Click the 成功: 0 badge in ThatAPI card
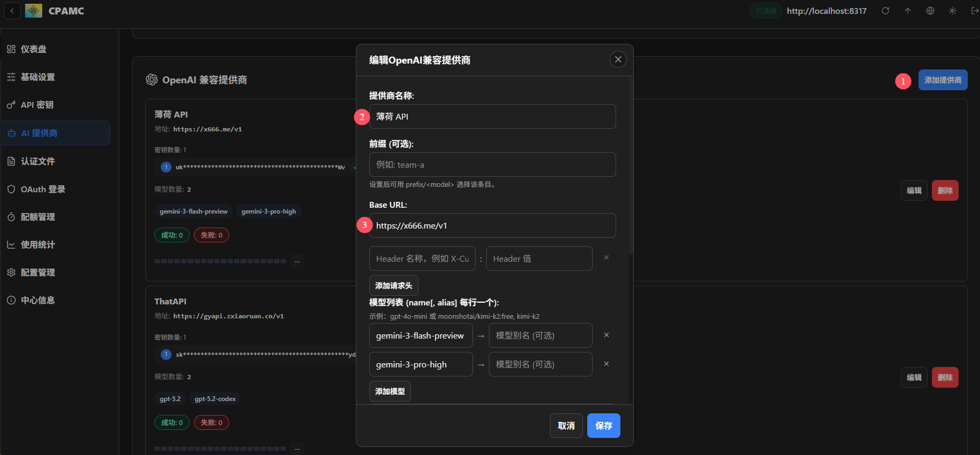 [172, 422]
